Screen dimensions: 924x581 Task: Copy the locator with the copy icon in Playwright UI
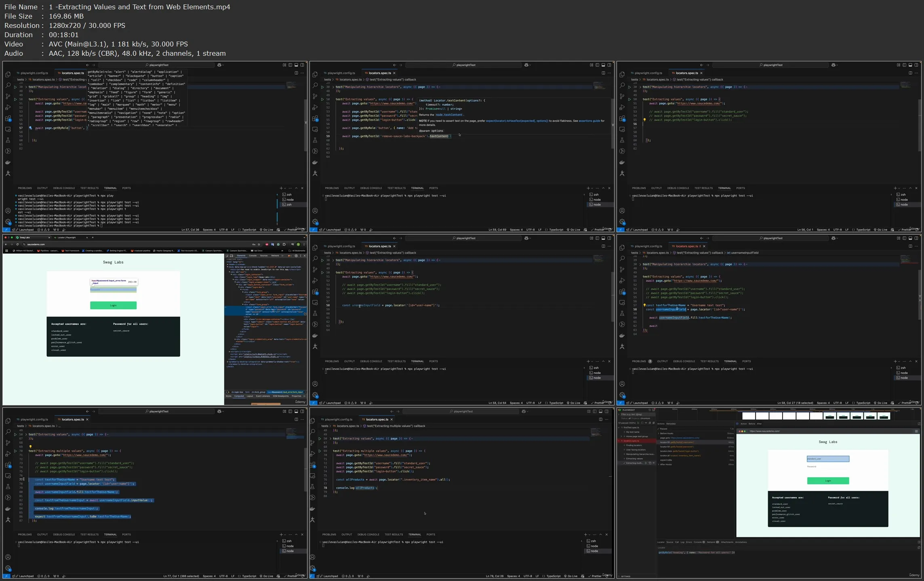pos(919,547)
